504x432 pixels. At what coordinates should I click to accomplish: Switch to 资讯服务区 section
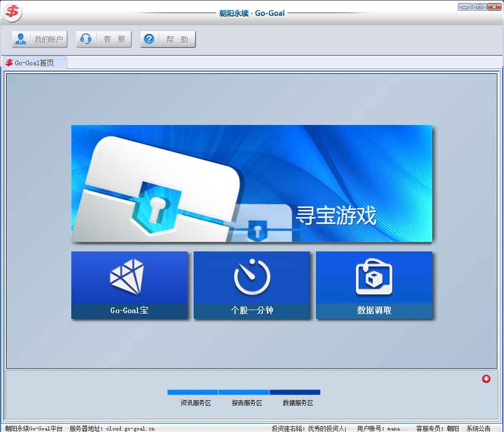coord(196,403)
